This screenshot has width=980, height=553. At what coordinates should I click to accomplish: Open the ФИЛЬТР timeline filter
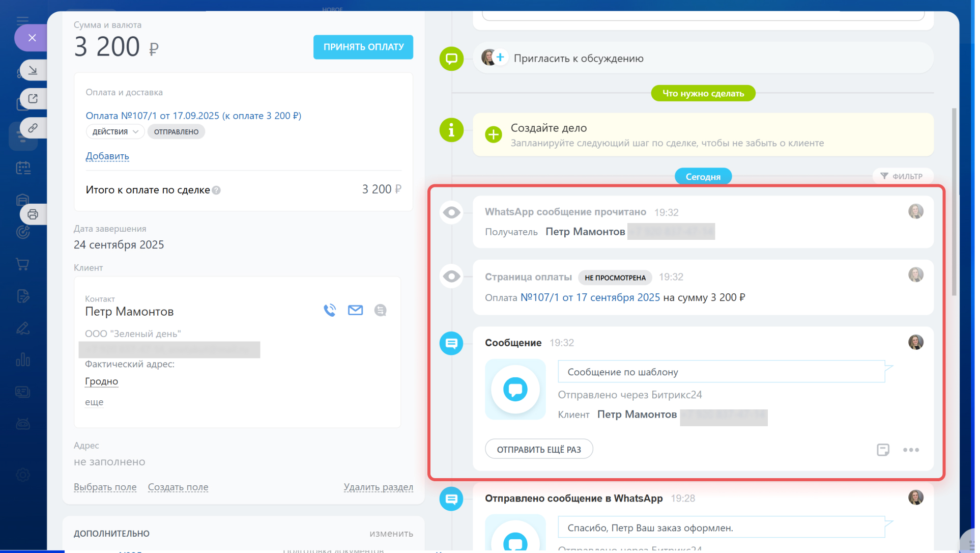(x=903, y=176)
